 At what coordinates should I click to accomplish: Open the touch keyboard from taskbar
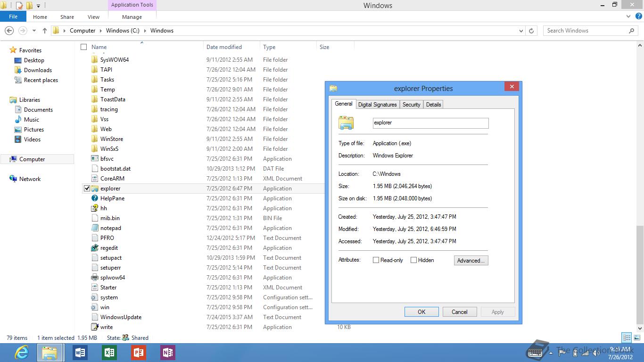point(535,353)
